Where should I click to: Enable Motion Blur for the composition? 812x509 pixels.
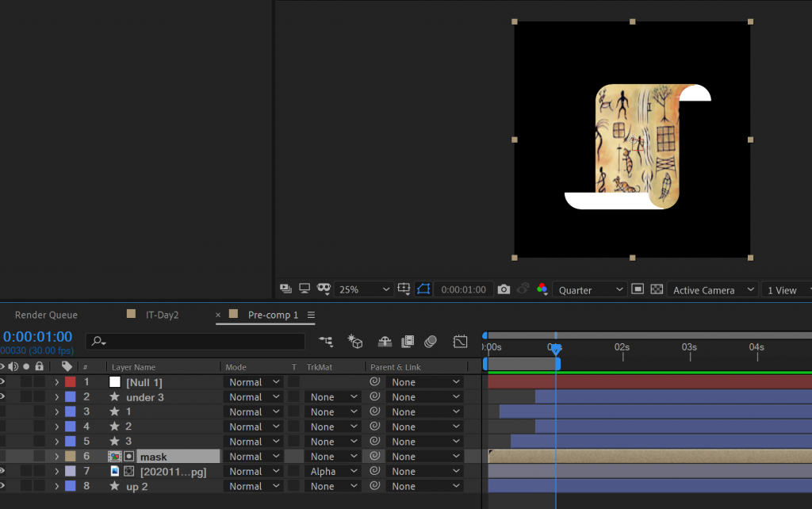coord(431,342)
